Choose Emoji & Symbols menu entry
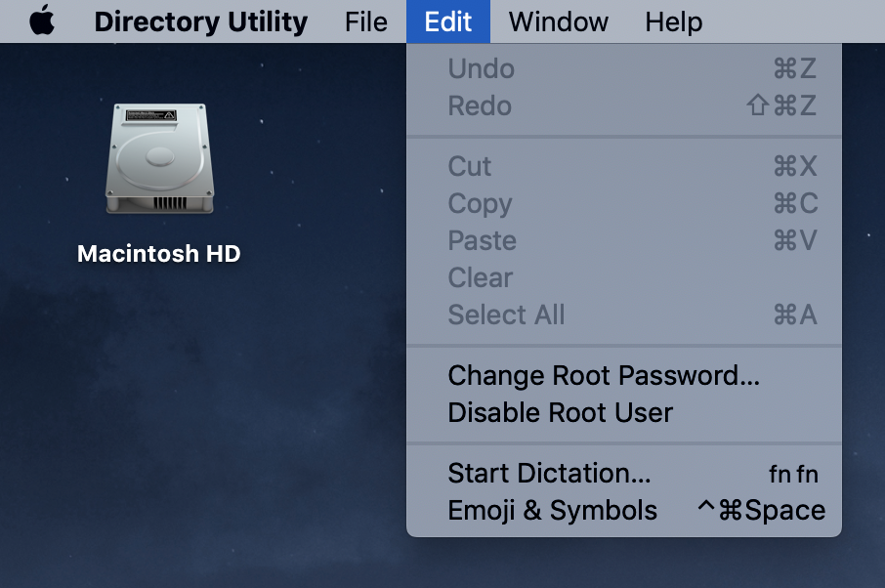 (x=623, y=510)
